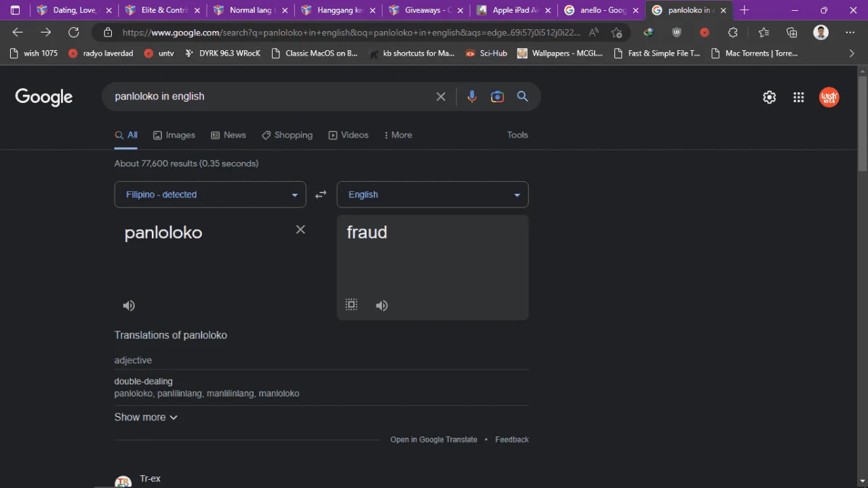Open Collections icon in toolbar
Screen dimensions: 868x488
pyautogui.click(x=791, y=33)
